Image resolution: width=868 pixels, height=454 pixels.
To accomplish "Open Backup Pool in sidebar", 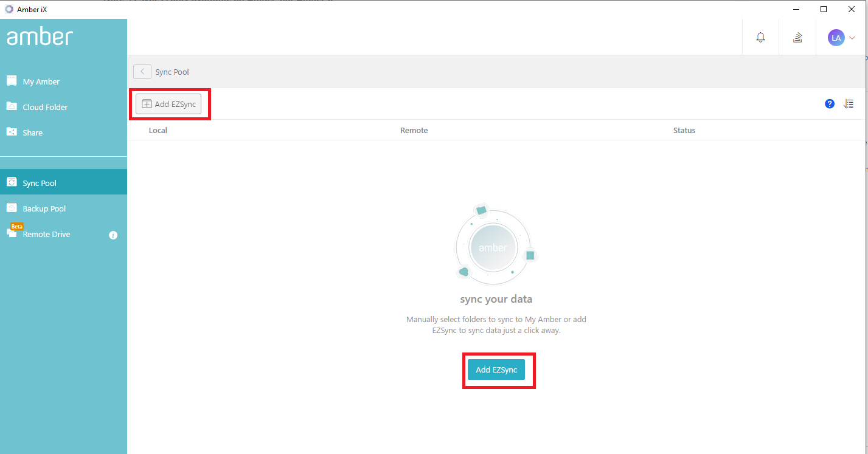I will 63,208.
